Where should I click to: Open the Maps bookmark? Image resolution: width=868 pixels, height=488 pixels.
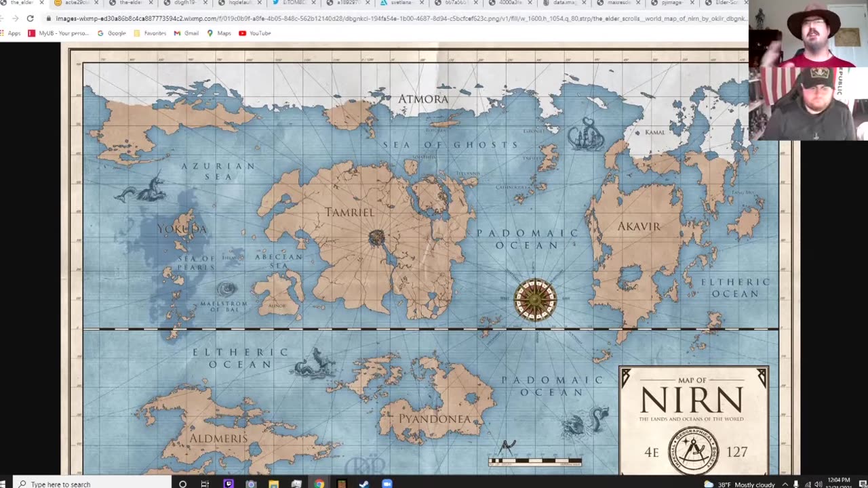click(219, 33)
